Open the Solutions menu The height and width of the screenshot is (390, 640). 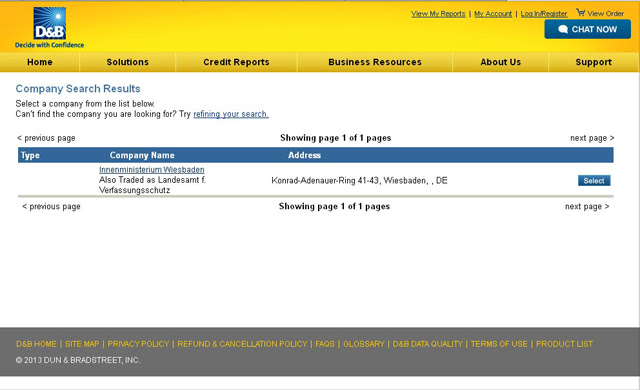[x=127, y=62]
